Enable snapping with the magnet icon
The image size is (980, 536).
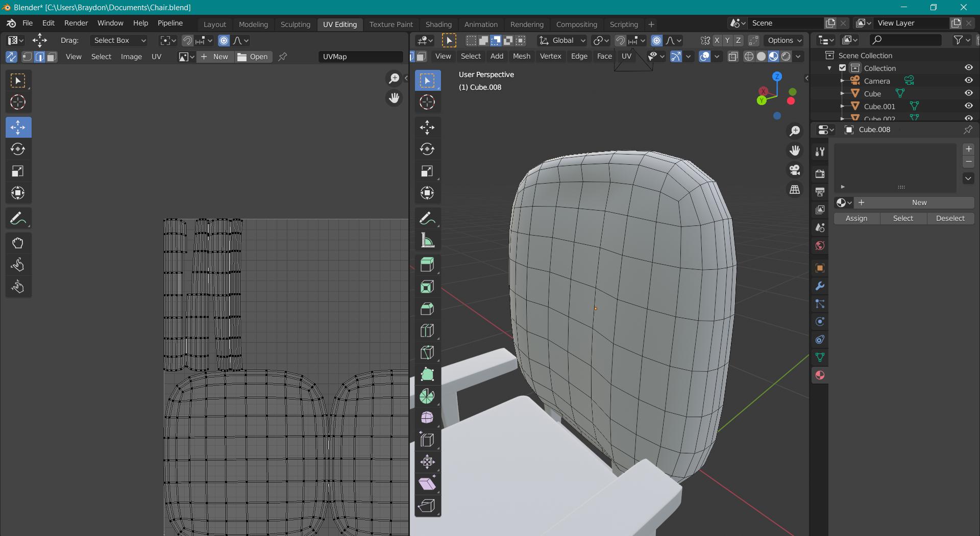pyautogui.click(x=619, y=40)
